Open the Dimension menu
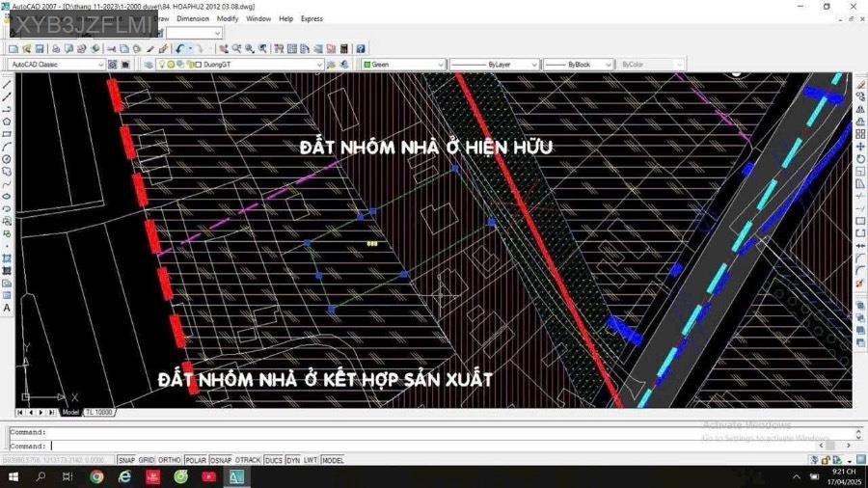 click(x=192, y=18)
